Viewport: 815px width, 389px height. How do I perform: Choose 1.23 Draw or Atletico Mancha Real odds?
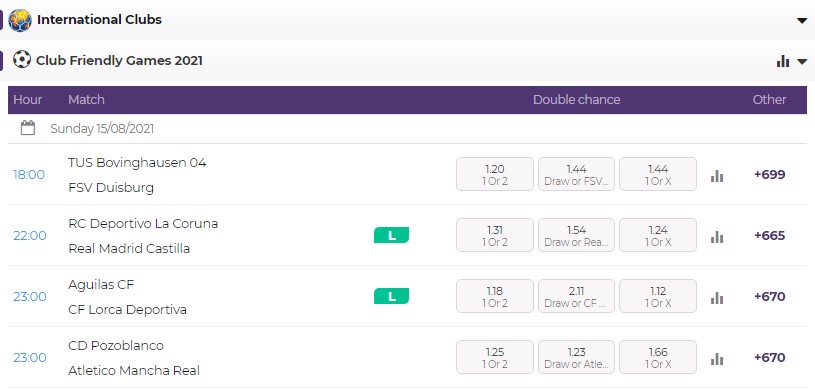[576, 357]
